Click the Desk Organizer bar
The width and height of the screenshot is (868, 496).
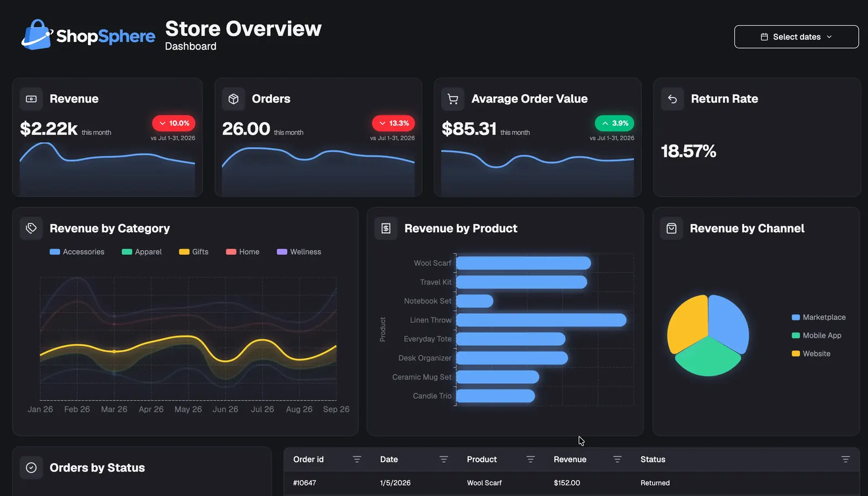point(512,358)
